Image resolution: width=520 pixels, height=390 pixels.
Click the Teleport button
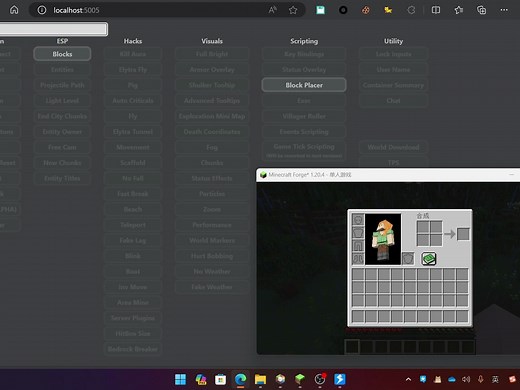point(133,225)
